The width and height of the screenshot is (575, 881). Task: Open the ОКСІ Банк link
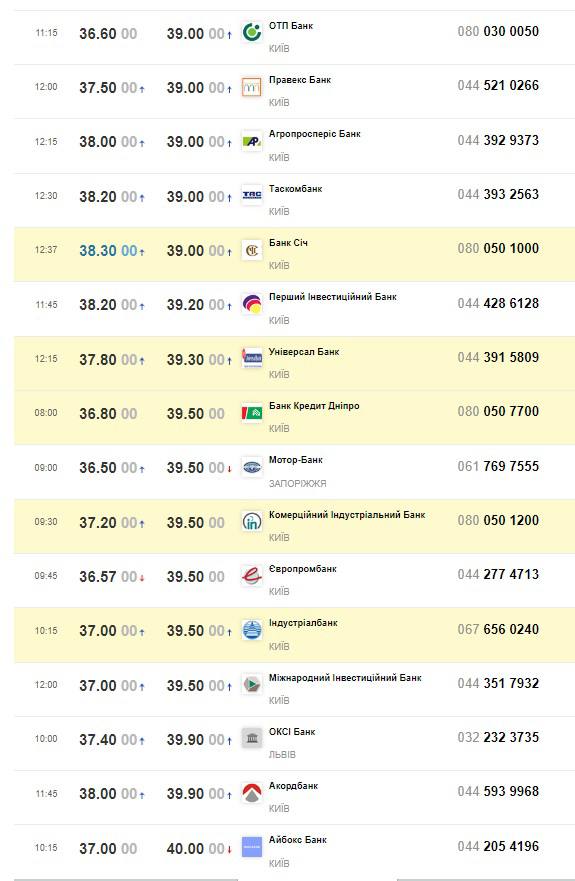pyautogui.click(x=292, y=732)
